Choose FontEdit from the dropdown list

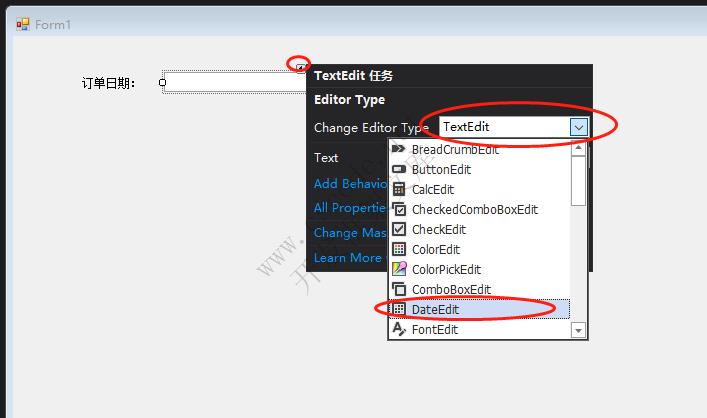click(434, 329)
